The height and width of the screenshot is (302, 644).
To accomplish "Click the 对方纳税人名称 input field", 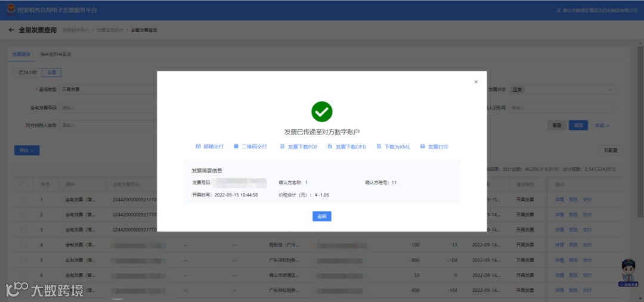I will 109,126.
